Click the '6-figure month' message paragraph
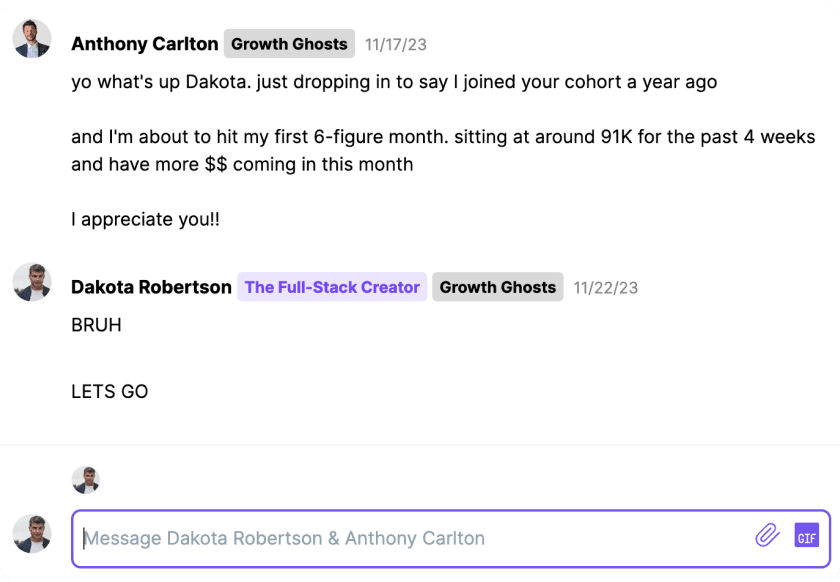 point(444,151)
